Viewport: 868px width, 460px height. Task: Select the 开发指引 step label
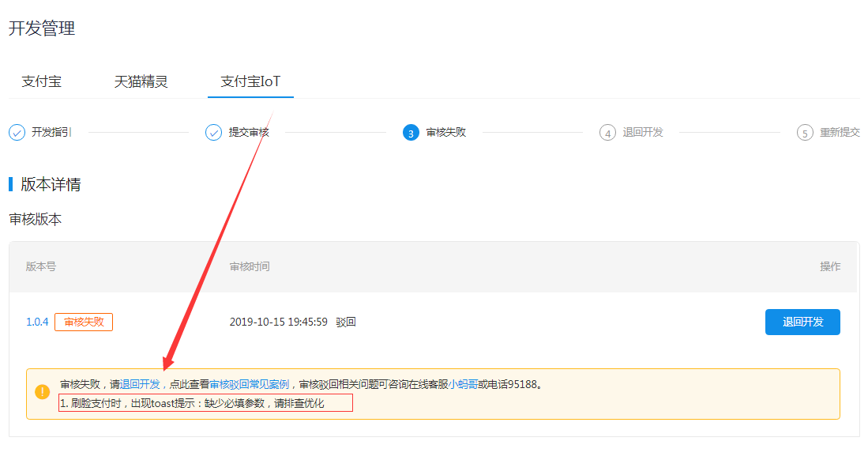click(x=51, y=133)
